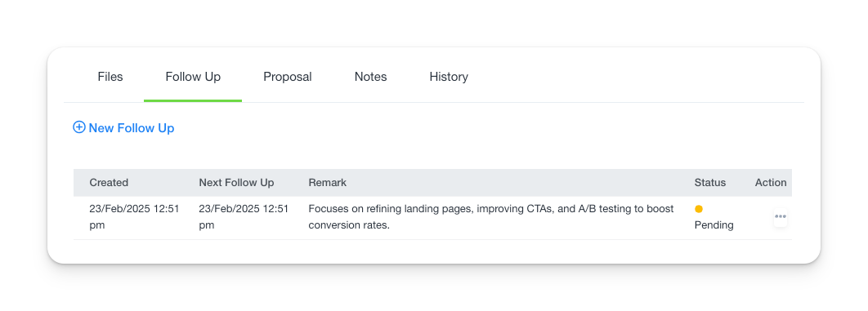Image resolution: width=868 pixels, height=311 pixels.
Task: Click the Pending status label
Action: (x=714, y=225)
